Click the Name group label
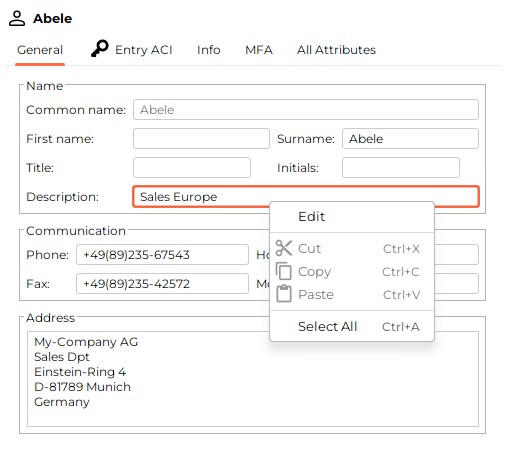Image resolution: width=506 pixels, height=459 pixels. [x=45, y=86]
